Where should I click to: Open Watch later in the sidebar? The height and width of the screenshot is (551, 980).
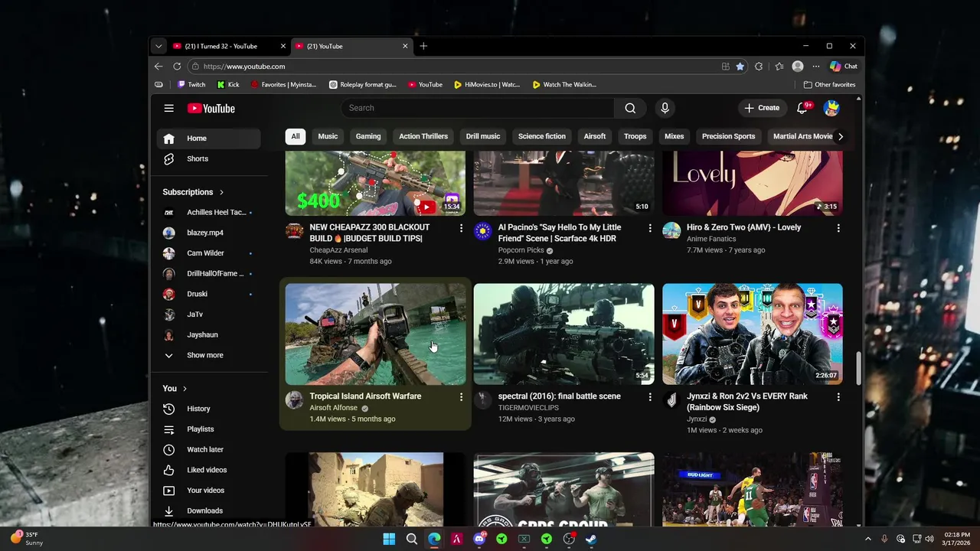pyautogui.click(x=209, y=449)
